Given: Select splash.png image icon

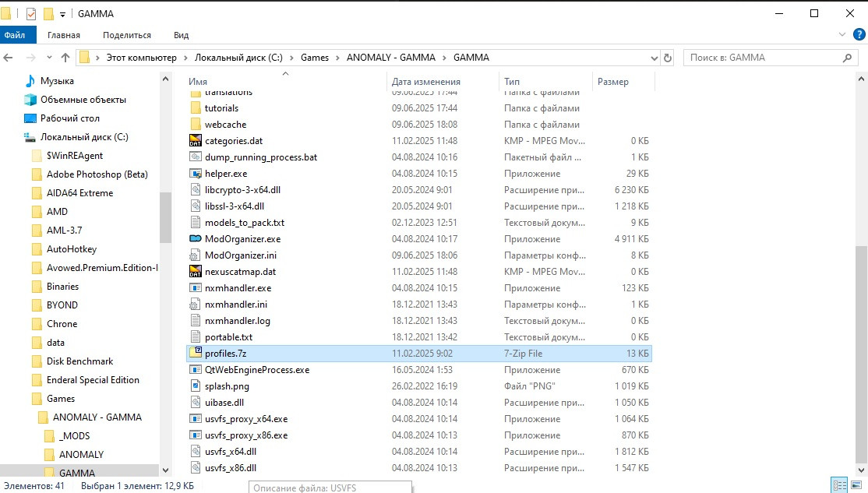Looking at the screenshot, I should click(x=196, y=386).
